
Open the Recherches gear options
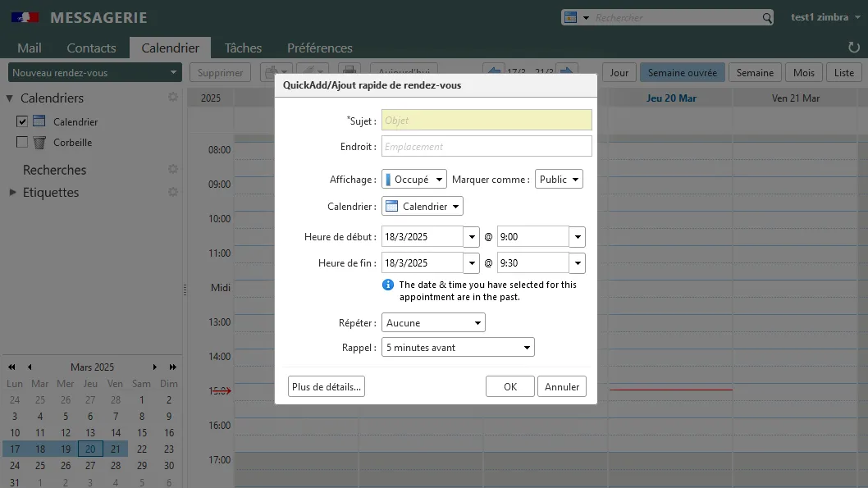pyautogui.click(x=173, y=169)
